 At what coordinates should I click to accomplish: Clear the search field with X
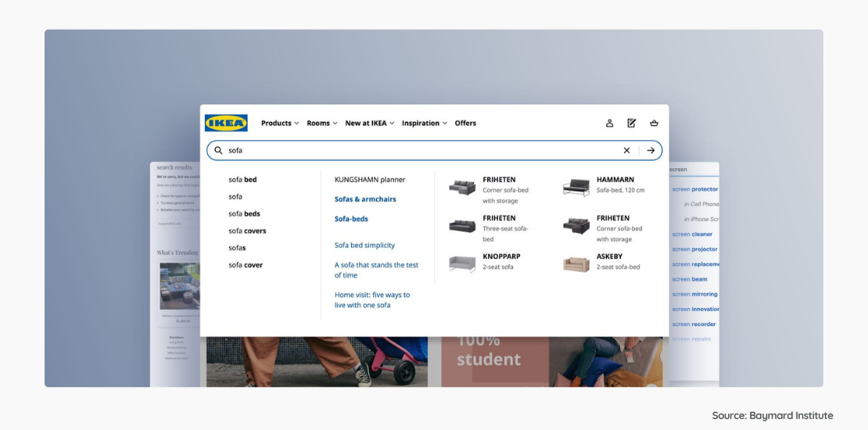626,150
